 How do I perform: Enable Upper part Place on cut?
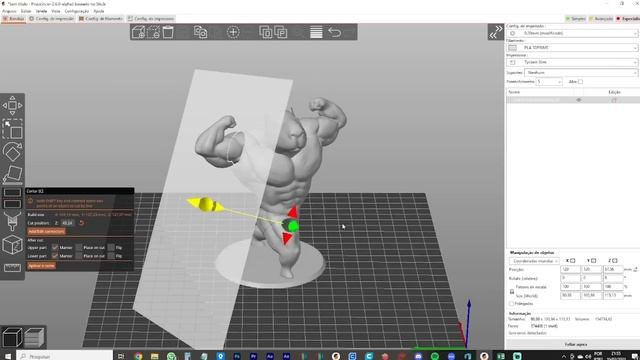tap(79, 247)
